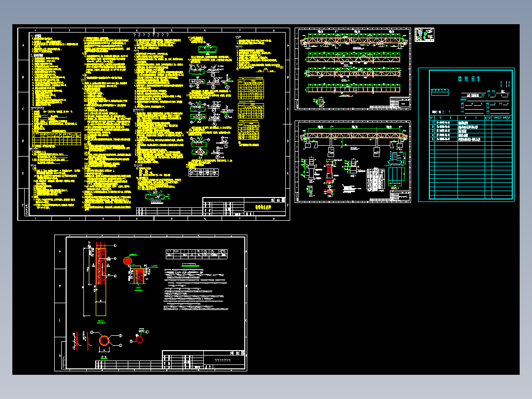Select the ??????? title block text in the bottom sheet
The width and height of the screenshot is (532, 399).
pyautogui.click(x=223, y=360)
